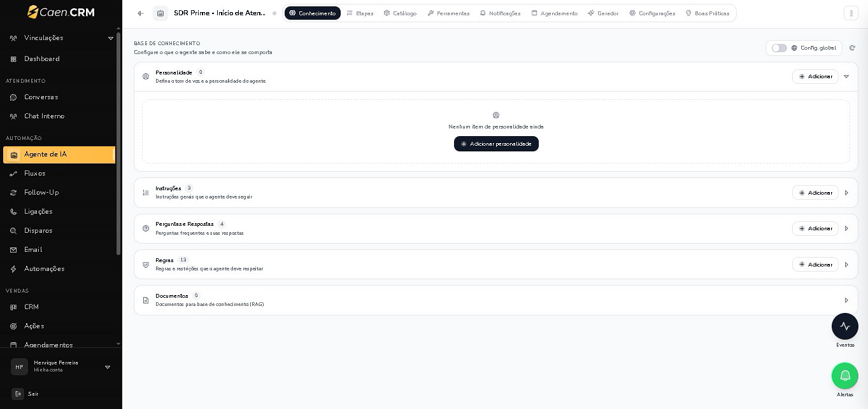Open the Agendamento tab
Image resolution: width=868 pixels, height=409 pixels.
555,13
